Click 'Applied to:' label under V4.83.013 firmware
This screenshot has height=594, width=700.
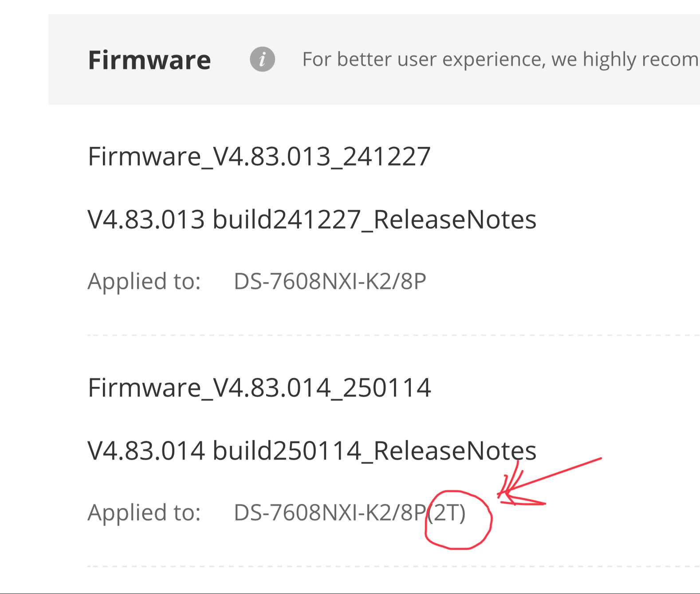[x=144, y=281]
